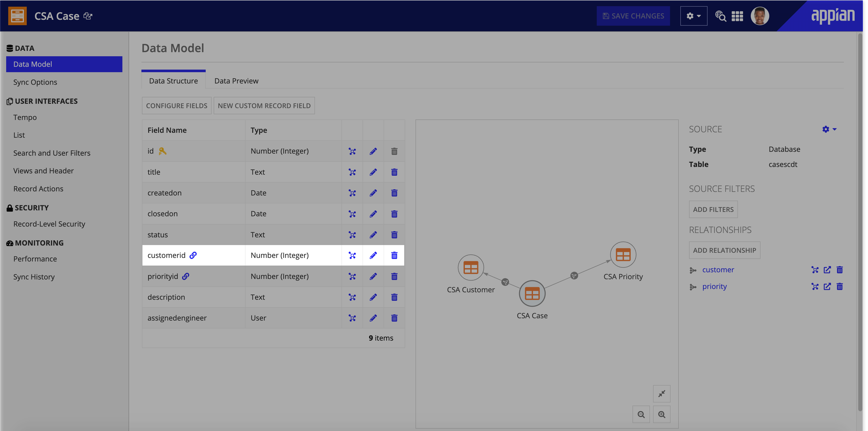Open the navigation grid menu icon
The height and width of the screenshot is (431, 868).
point(737,16)
